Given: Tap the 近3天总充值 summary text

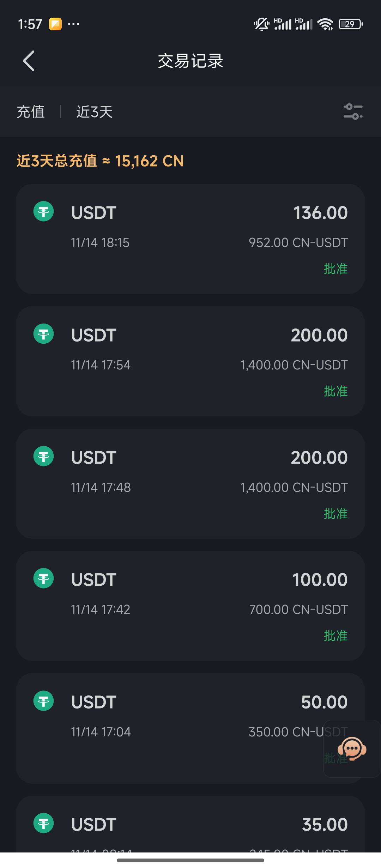Looking at the screenshot, I should 100,161.
